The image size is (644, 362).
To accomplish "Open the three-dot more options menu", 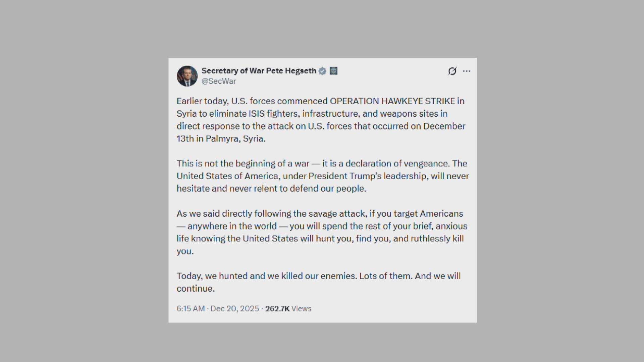I will [467, 71].
